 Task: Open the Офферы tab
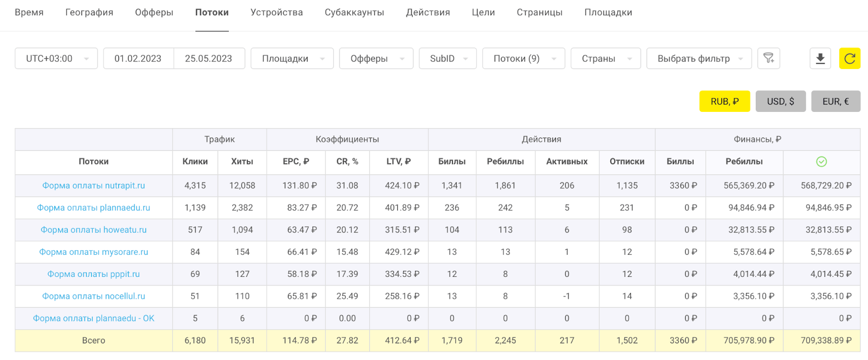pos(154,12)
